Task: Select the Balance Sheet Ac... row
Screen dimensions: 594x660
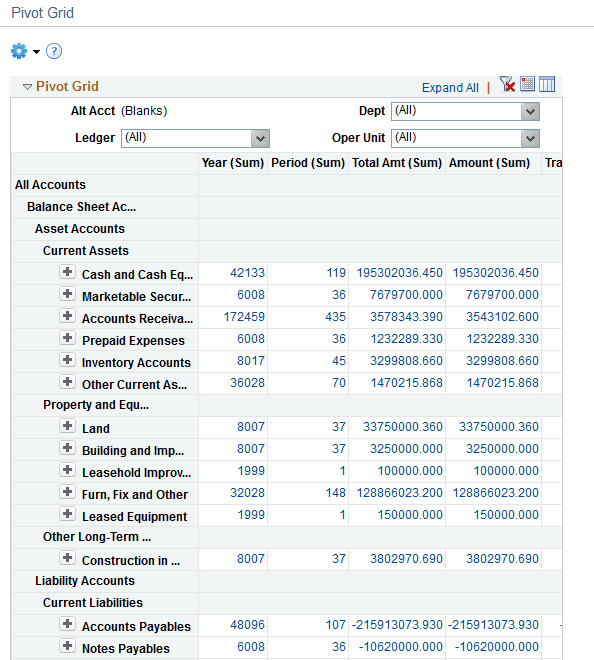Action: coord(82,207)
